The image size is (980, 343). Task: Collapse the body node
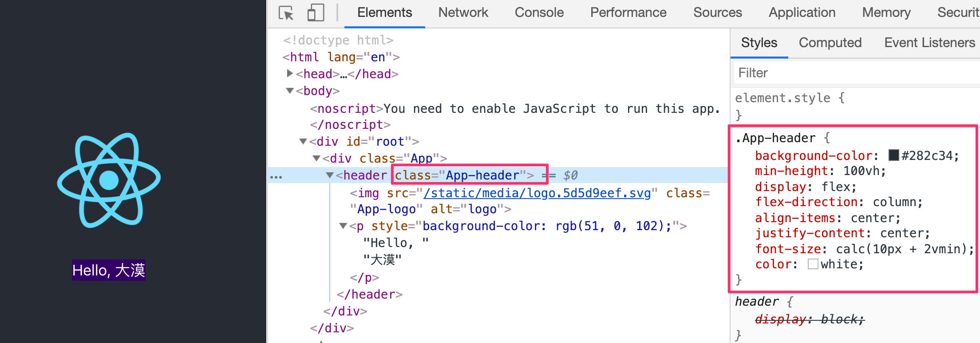point(290,91)
